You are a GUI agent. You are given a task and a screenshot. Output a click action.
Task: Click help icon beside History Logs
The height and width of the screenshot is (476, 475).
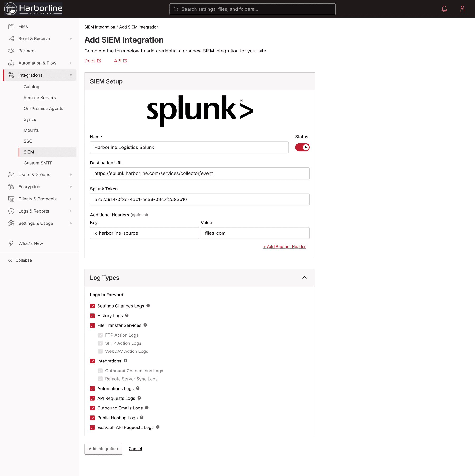[127, 315]
